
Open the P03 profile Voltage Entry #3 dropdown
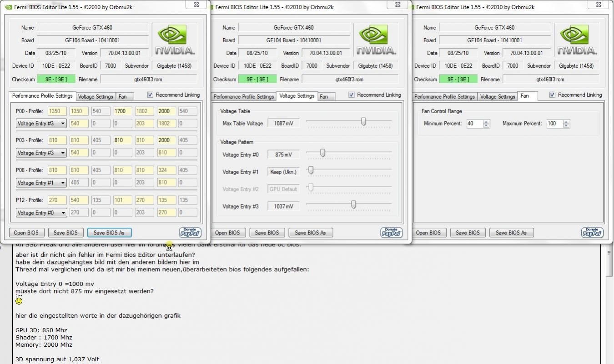pos(41,153)
